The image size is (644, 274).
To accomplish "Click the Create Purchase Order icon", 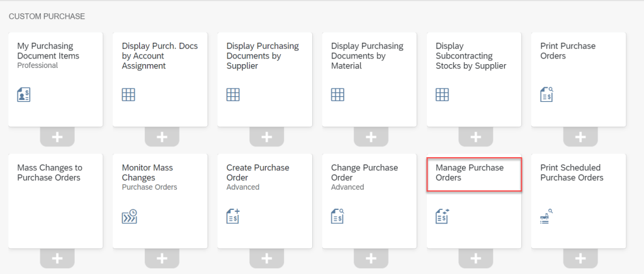I will pos(233,216).
